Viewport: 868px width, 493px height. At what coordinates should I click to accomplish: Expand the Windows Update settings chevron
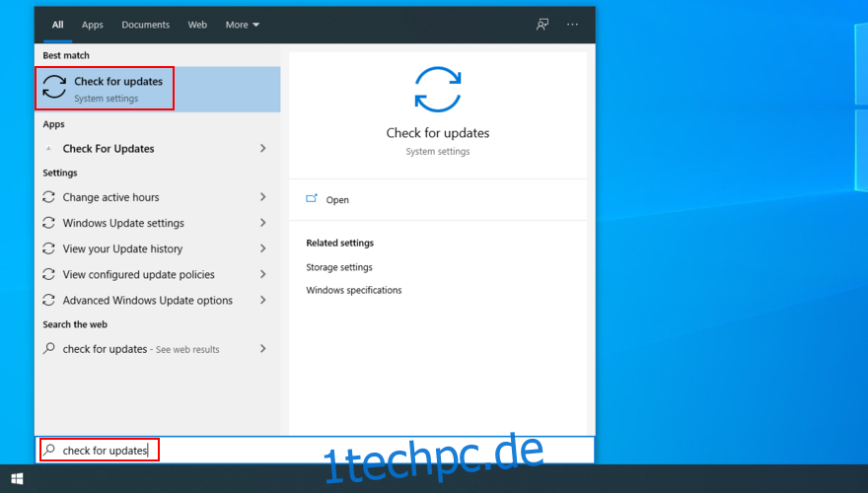pyautogui.click(x=263, y=223)
